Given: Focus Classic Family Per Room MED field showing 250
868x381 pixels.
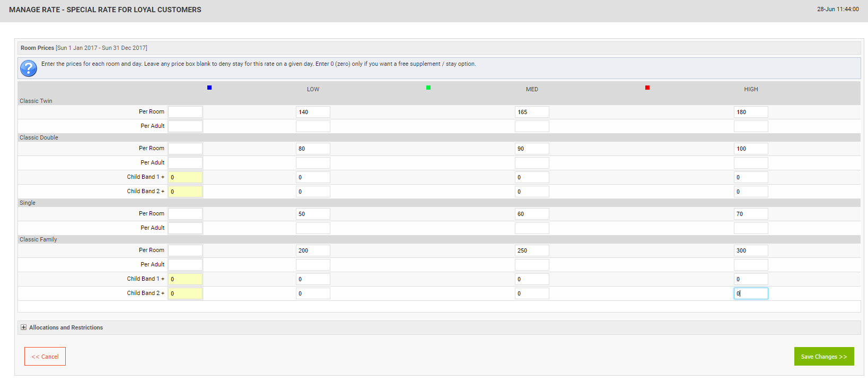Looking at the screenshot, I should 532,250.
